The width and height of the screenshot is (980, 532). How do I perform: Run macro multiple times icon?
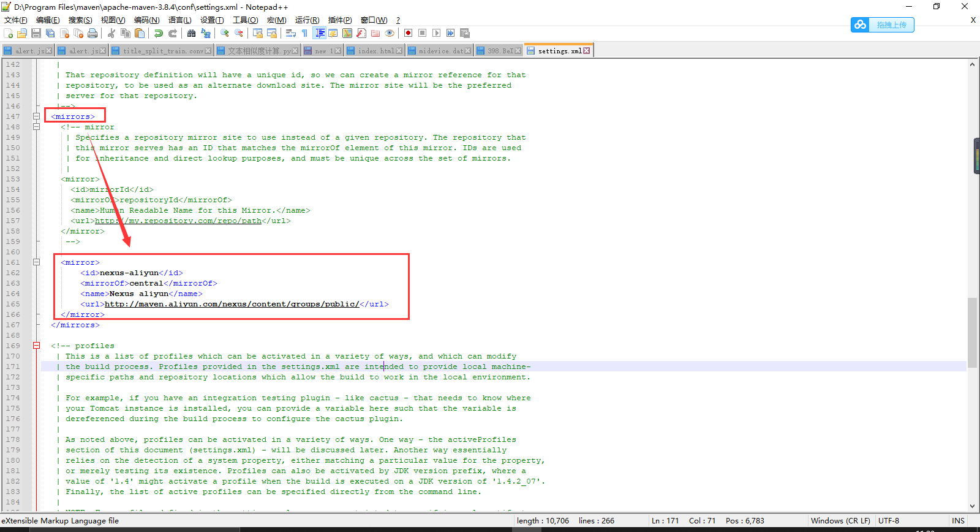pyautogui.click(x=450, y=33)
